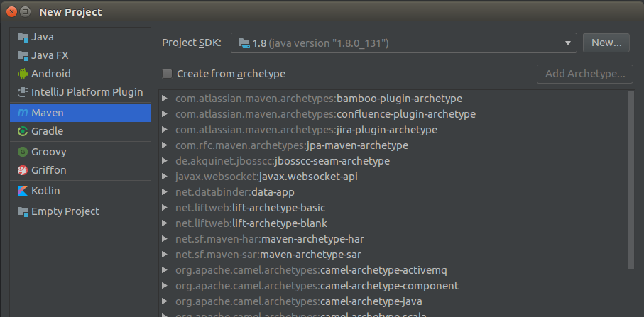Image resolution: width=644 pixels, height=317 pixels.
Task: Select Java in the project type list
Action: 80,37
